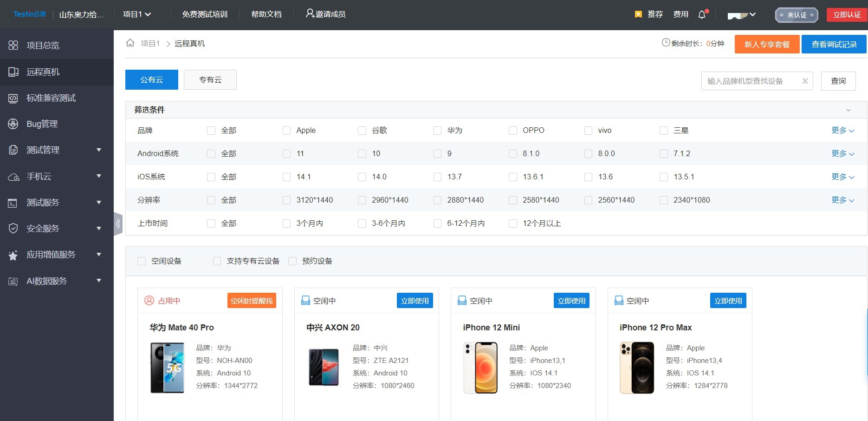
Task: Enable the 空闲设备 filter
Action: click(x=142, y=261)
